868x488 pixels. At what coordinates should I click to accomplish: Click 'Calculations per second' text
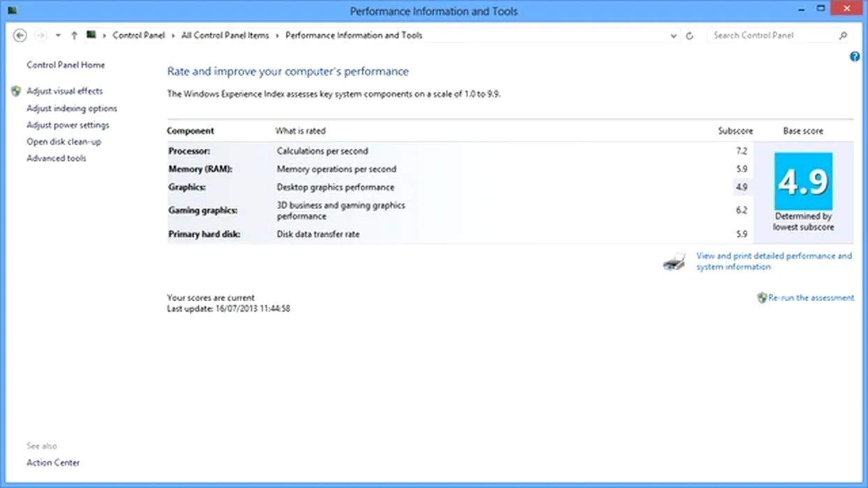322,151
